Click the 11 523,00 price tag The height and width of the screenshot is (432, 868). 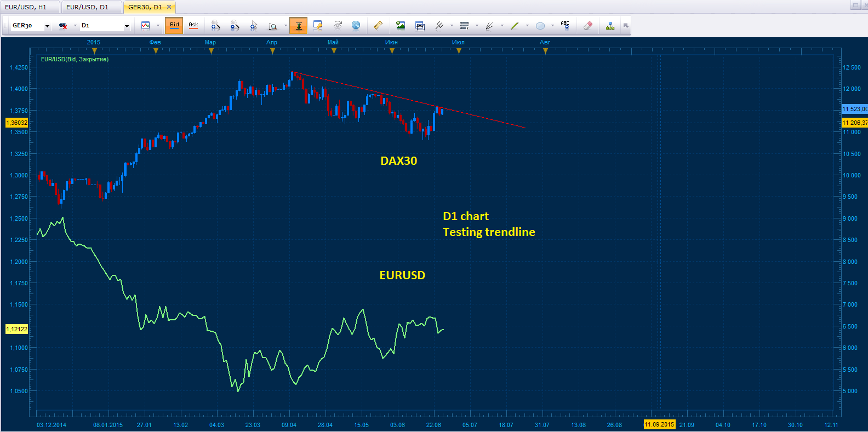[x=854, y=109]
